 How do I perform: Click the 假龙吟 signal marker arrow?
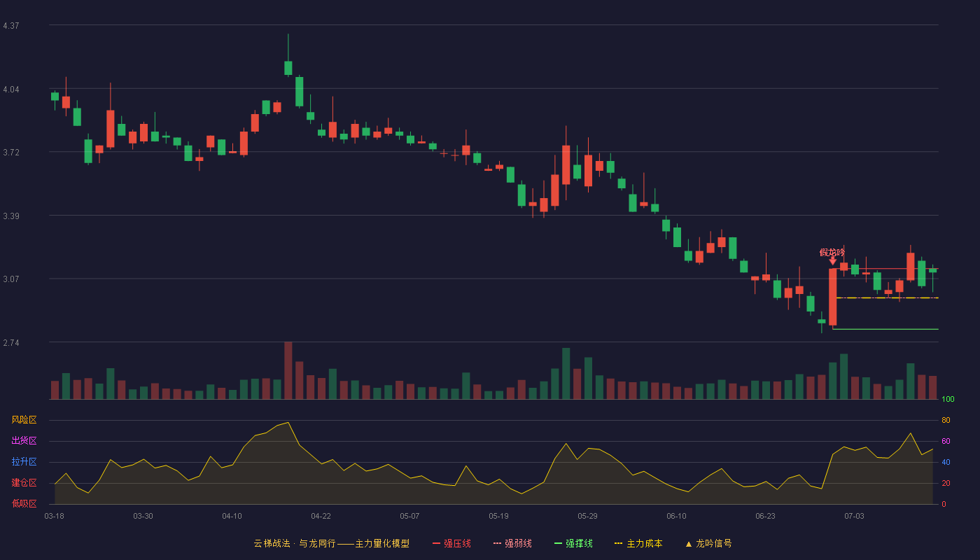[832, 261]
